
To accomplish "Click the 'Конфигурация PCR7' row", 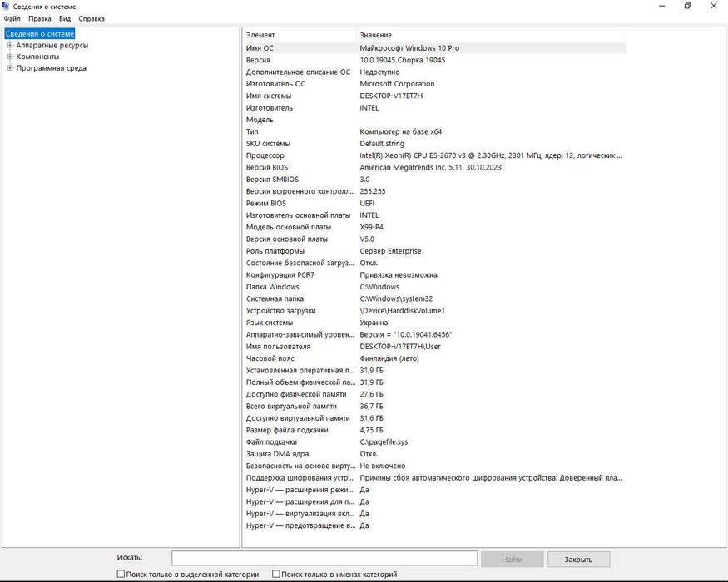I will (x=435, y=274).
